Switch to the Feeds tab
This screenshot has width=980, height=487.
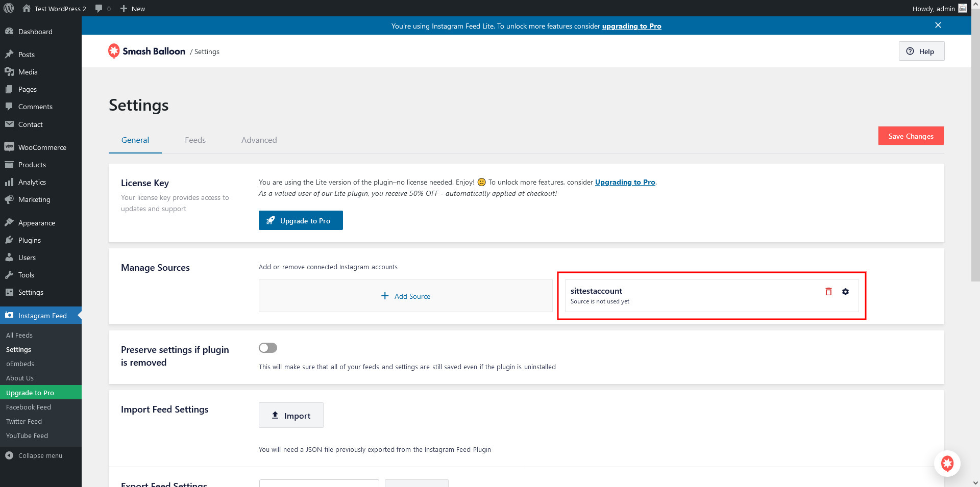195,140
